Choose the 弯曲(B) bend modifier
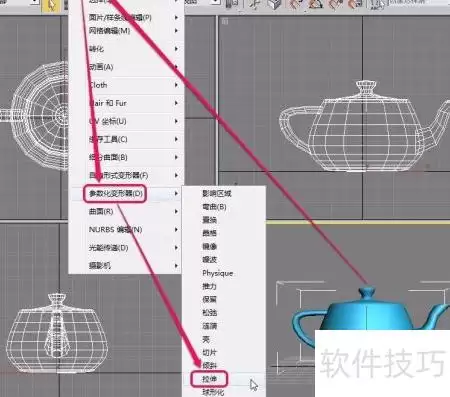The image size is (450, 397). click(x=214, y=207)
